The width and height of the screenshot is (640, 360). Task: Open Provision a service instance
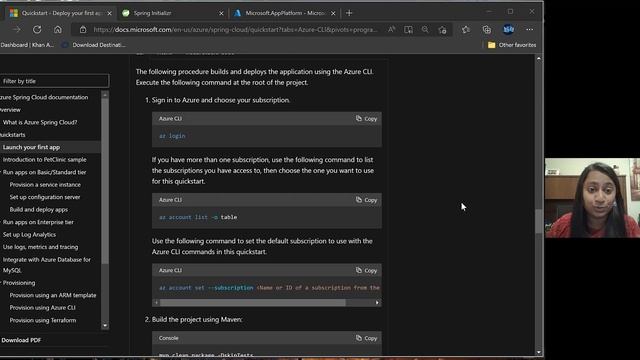45,184
